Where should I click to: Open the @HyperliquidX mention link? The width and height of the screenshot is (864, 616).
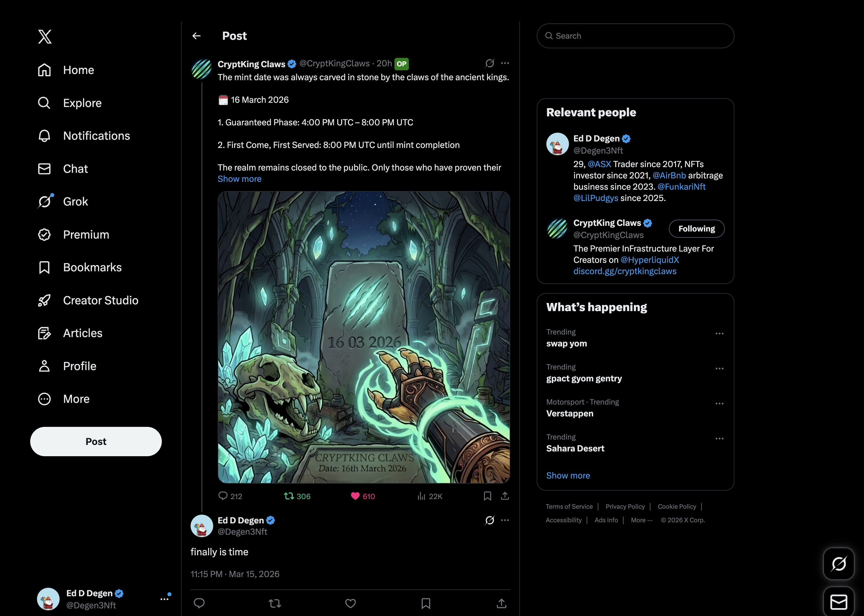click(650, 260)
